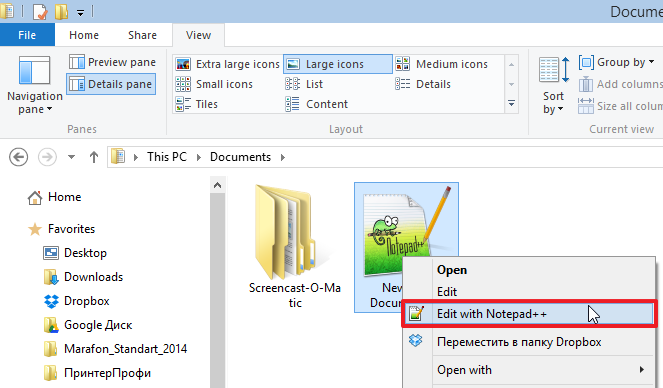Screen dimensions: 663x388
Task: Choose Open in context menu
Action: point(452,270)
